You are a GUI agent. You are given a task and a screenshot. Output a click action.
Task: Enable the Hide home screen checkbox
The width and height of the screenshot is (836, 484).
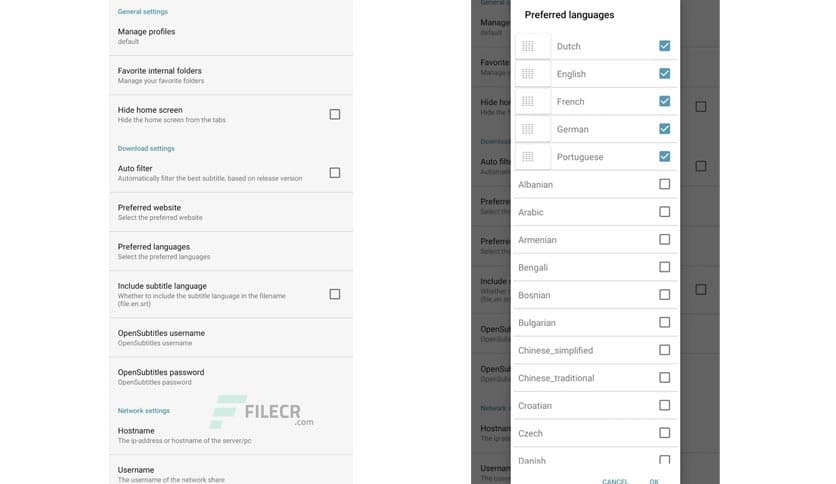point(335,114)
